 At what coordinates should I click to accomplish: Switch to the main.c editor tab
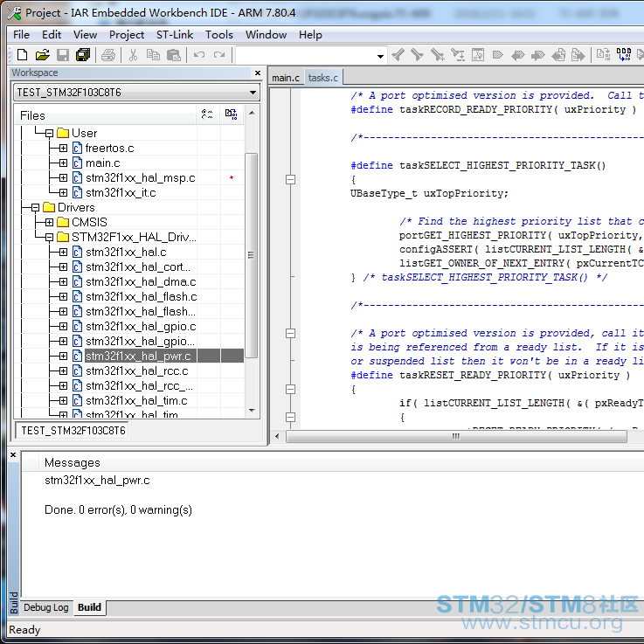pyautogui.click(x=286, y=78)
